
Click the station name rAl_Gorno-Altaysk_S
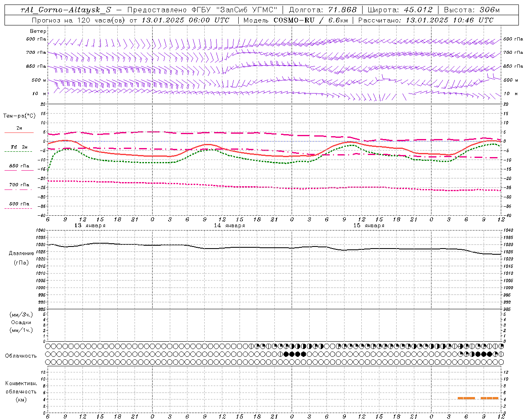[66, 10]
